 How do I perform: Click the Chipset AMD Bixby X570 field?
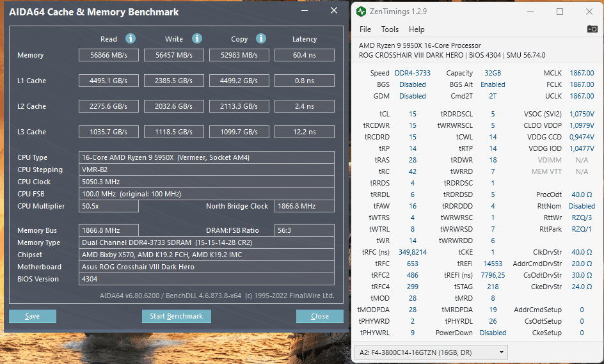coord(207,255)
